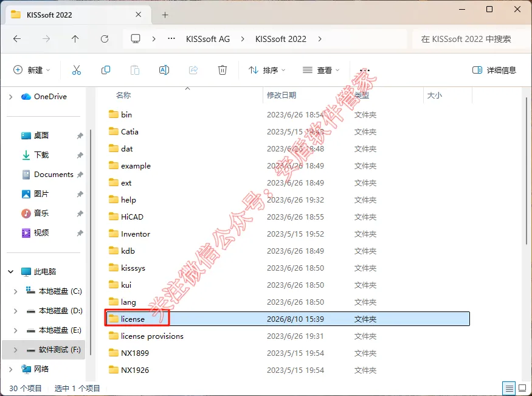The height and width of the screenshot is (396, 532).
Task: Unpin 图片 using its pin icon
Action: tap(80, 194)
